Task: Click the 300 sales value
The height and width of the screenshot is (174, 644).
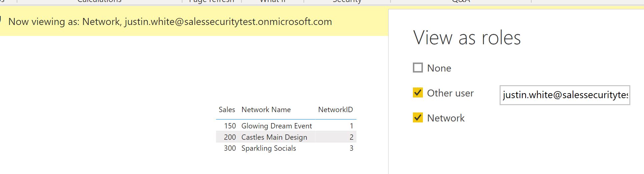Action: pyautogui.click(x=230, y=148)
